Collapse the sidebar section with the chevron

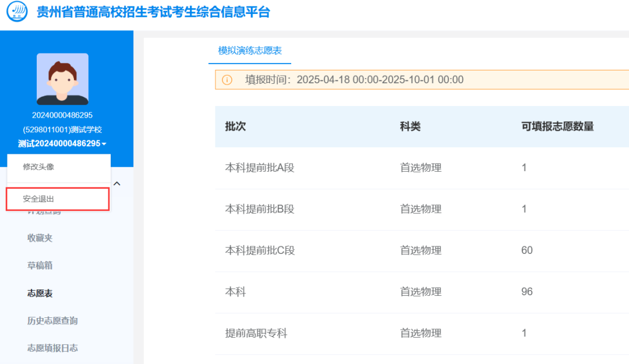(x=117, y=182)
